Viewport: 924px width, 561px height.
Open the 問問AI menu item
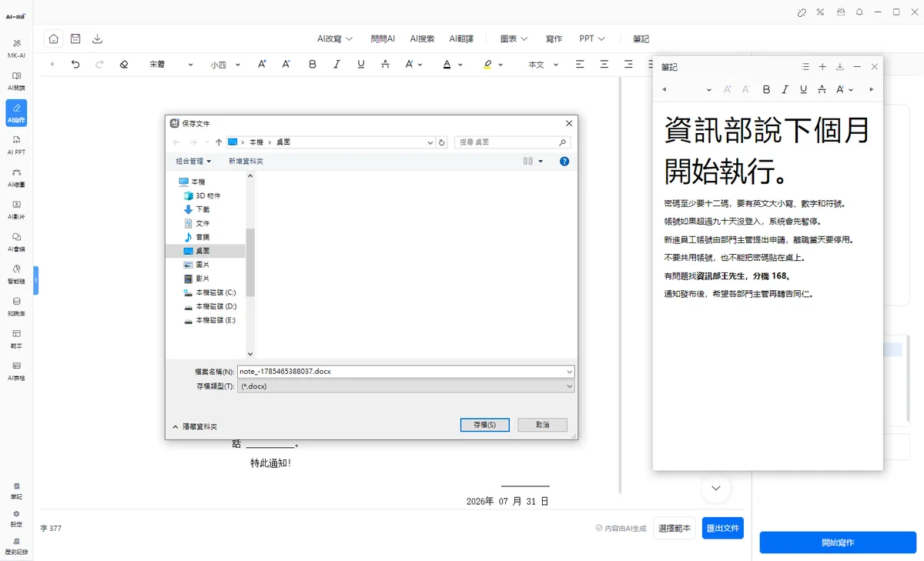click(383, 38)
